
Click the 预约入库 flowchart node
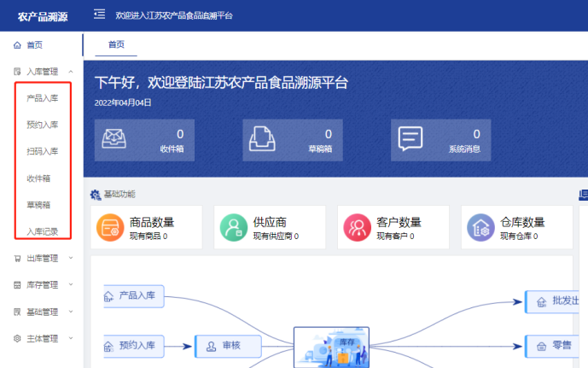tap(134, 346)
